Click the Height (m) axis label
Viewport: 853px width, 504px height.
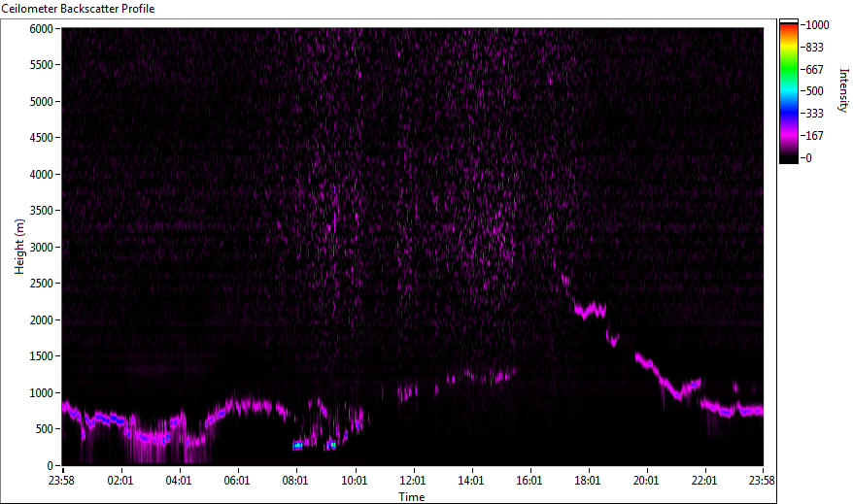click(19, 247)
